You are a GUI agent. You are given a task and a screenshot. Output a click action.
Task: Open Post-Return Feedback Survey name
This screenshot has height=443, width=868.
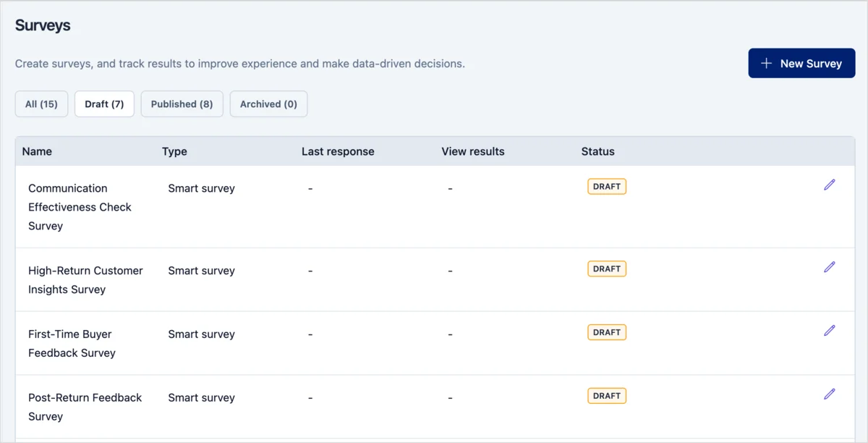click(x=85, y=407)
